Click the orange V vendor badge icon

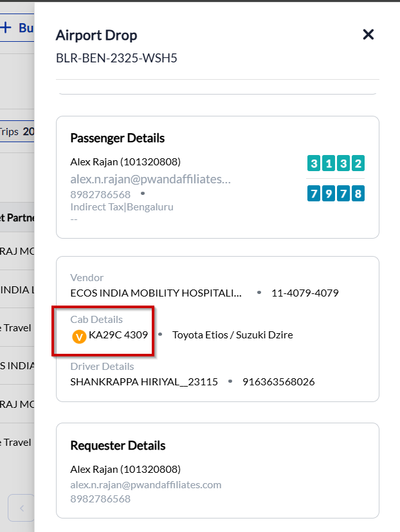click(x=79, y=337)
